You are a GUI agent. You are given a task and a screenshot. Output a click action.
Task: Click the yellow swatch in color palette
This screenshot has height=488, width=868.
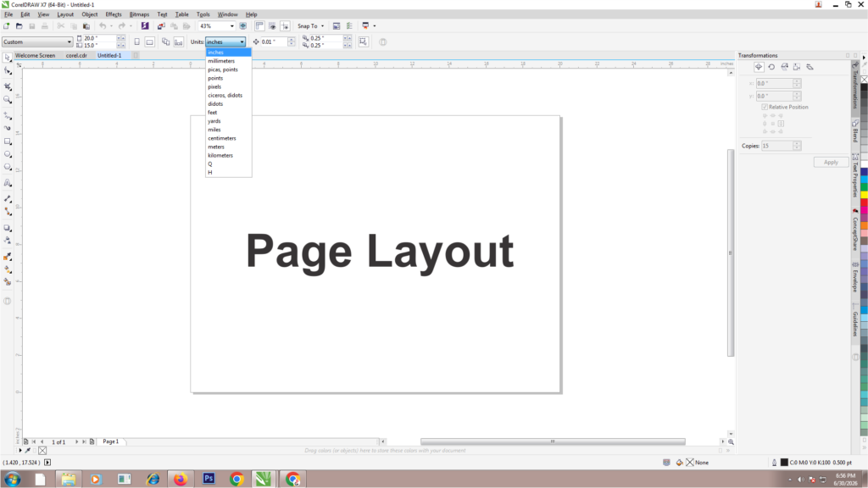point(864,196)
